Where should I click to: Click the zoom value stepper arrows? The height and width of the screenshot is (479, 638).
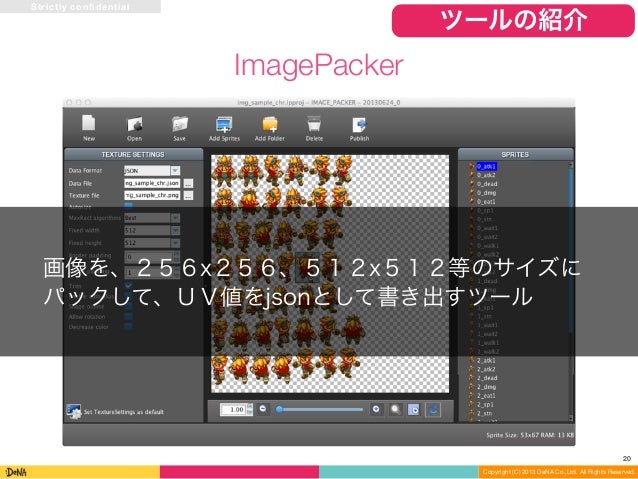click(249, 409)
